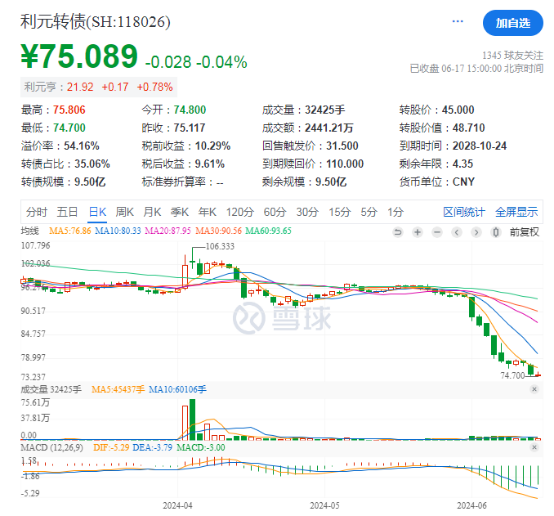Click the 加自选 button

click(x=513, y=23)
